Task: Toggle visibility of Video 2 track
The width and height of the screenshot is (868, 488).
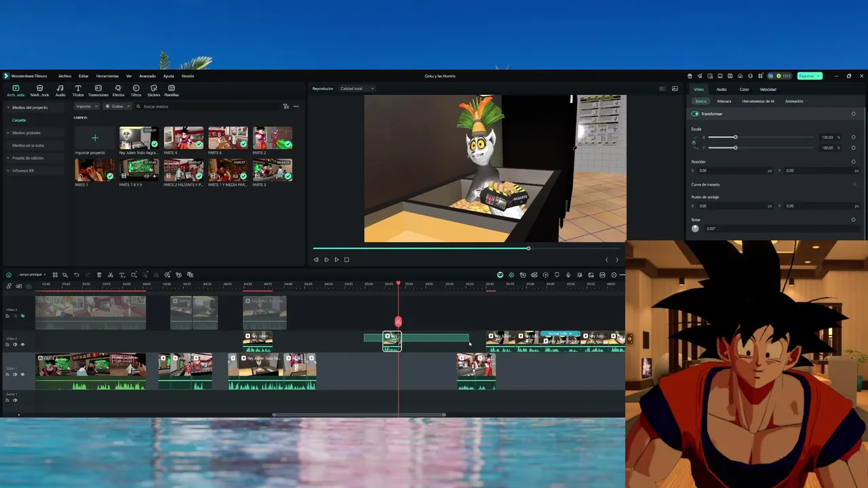Action: (22, 344)
